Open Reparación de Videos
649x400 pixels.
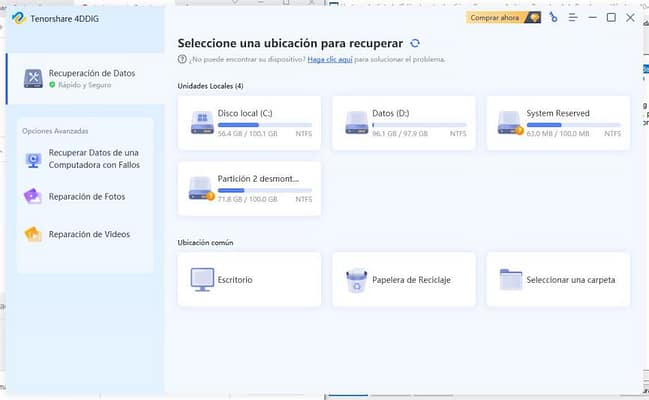coord(85,234)
